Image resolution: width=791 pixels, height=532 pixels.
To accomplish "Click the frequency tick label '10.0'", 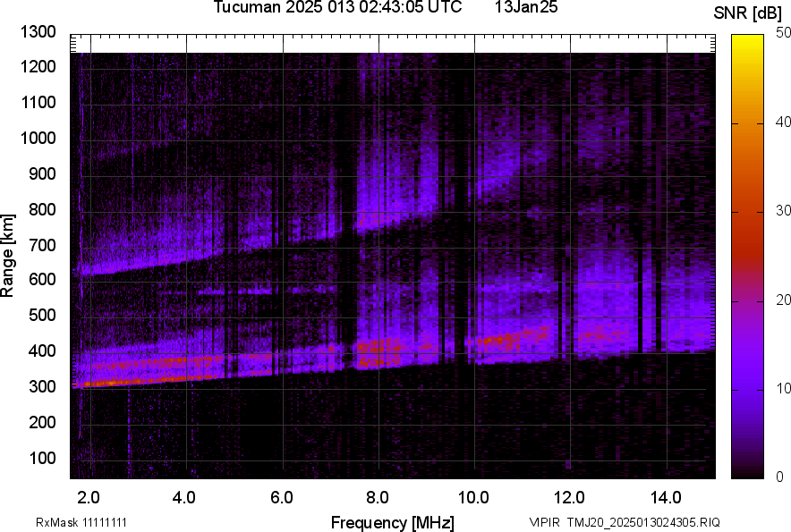I will tap(473, 498).
